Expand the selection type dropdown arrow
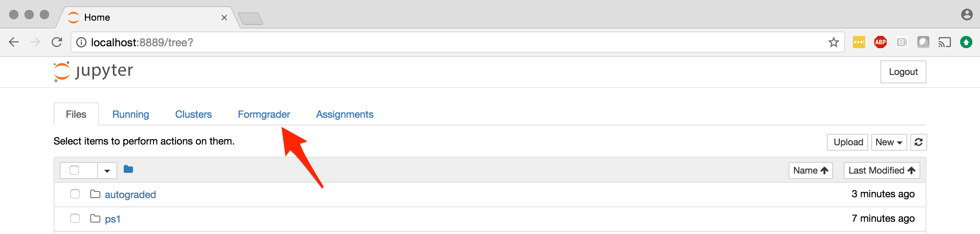 tap(107, 171)
